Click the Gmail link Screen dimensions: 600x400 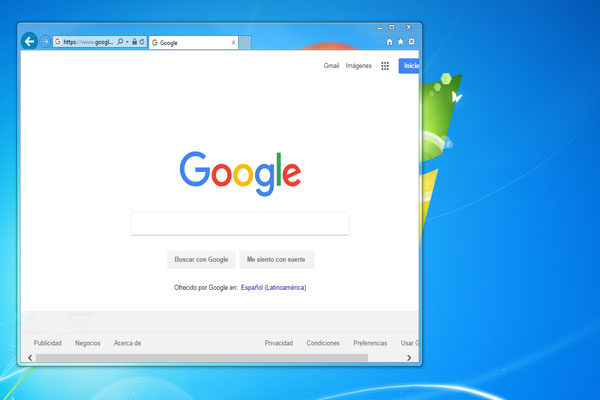point(331,66)
